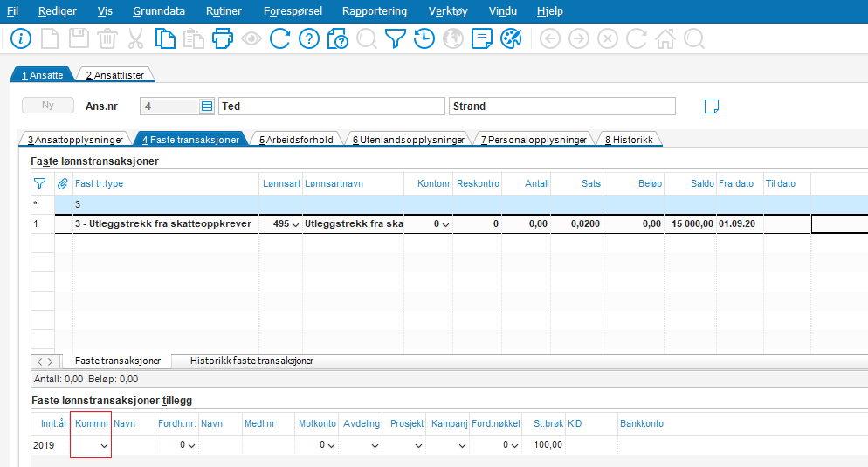Click the blue info icon in toolbar
868x467 pixels.
21,38
